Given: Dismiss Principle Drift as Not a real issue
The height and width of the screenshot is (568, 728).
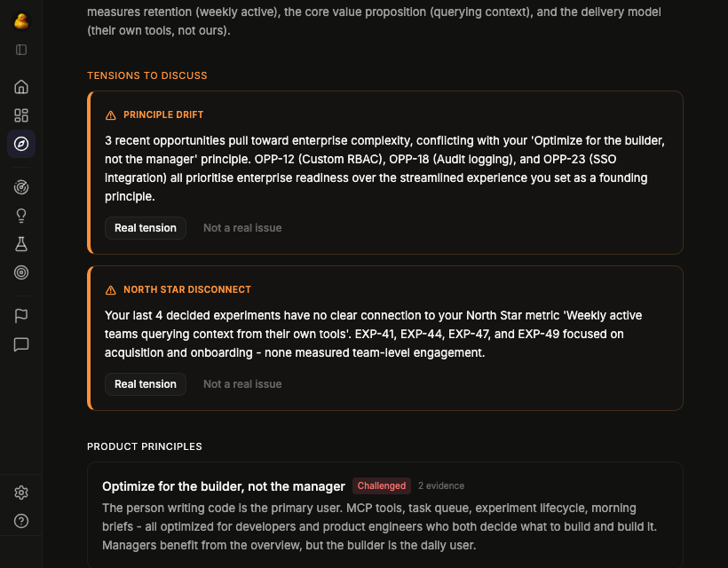Looking at the screenshot, I should (x=241, y=228).
